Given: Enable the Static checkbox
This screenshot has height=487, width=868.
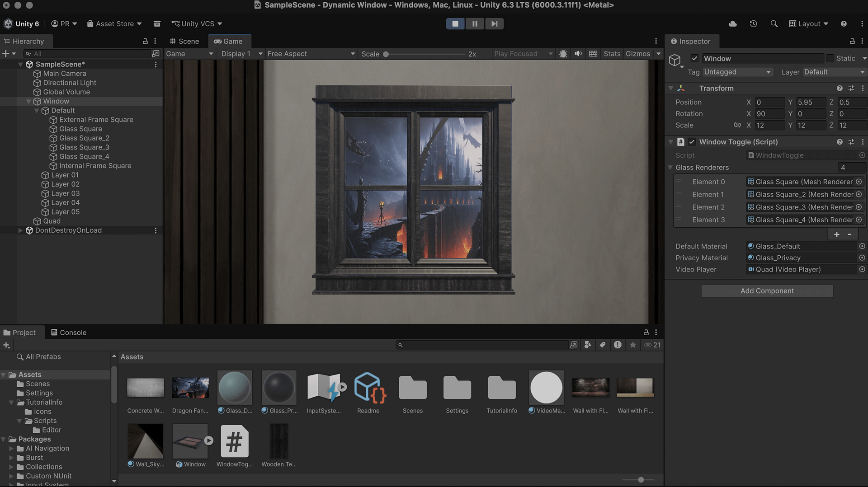Looking at the screenshot, I should pos(830,59).
